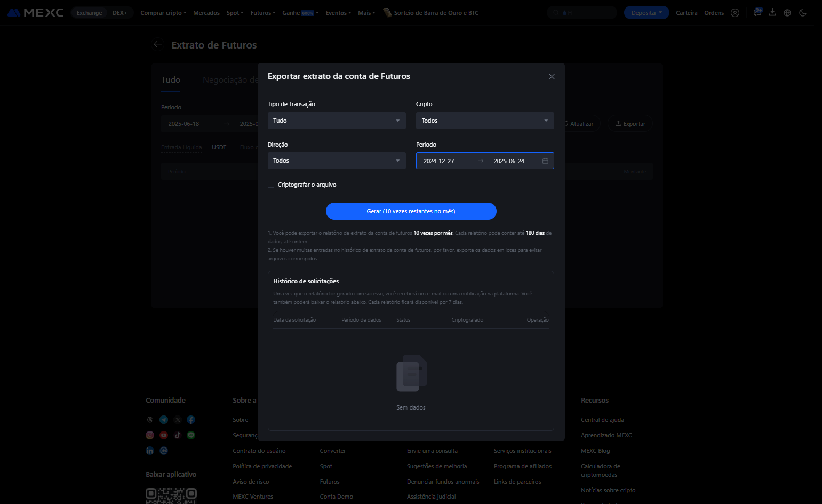822x504 pixels.
Task: Open the Telegram community icon
Action: [164, 420]
